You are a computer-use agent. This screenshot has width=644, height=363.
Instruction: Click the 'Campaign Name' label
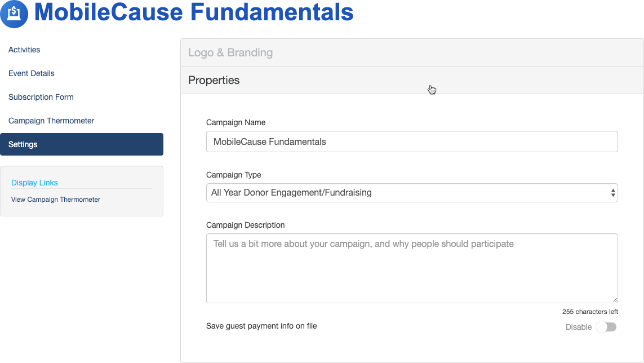point(236,122)
